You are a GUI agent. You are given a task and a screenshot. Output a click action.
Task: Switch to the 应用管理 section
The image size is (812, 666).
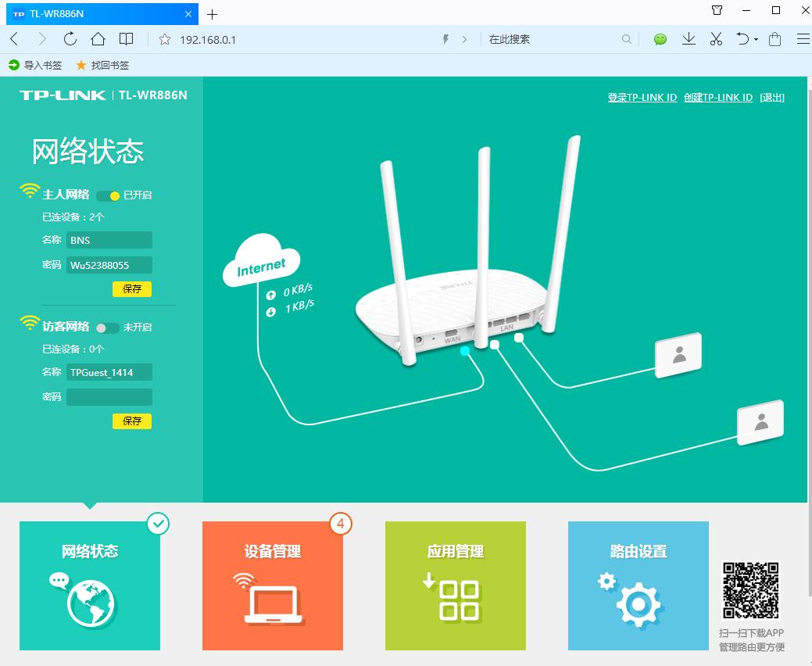(x=455, y=551)
